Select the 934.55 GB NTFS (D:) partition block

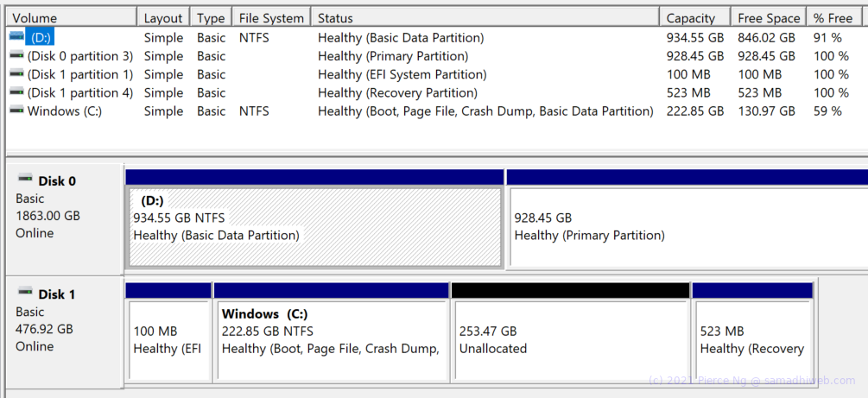(x=315, y=228)
